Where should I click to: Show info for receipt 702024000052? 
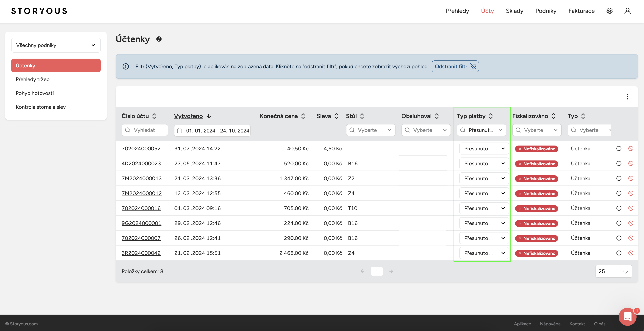[619, 149]
